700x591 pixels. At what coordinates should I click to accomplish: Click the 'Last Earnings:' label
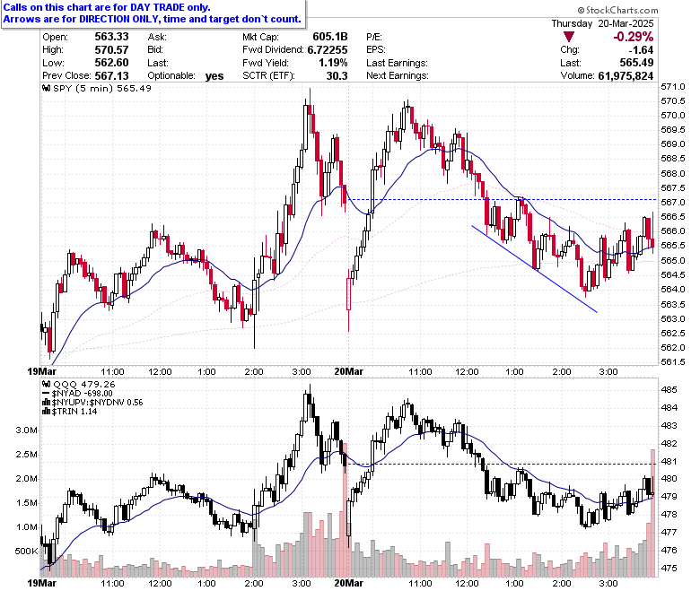click(397, 63)
